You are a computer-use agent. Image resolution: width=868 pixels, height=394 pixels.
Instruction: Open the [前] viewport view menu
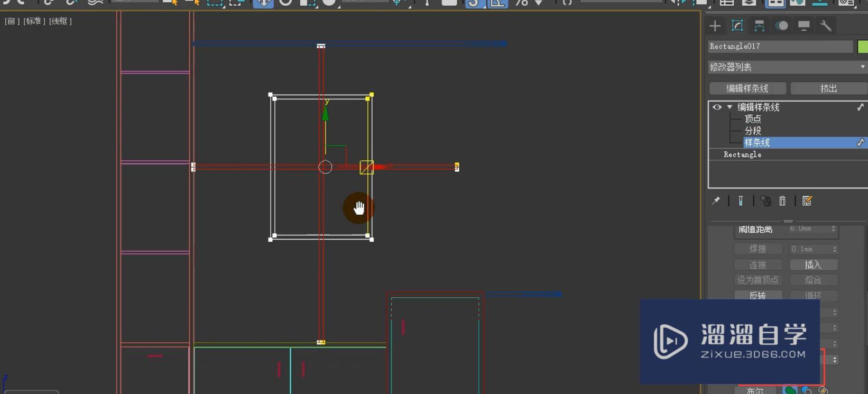(x=12, y=21)
